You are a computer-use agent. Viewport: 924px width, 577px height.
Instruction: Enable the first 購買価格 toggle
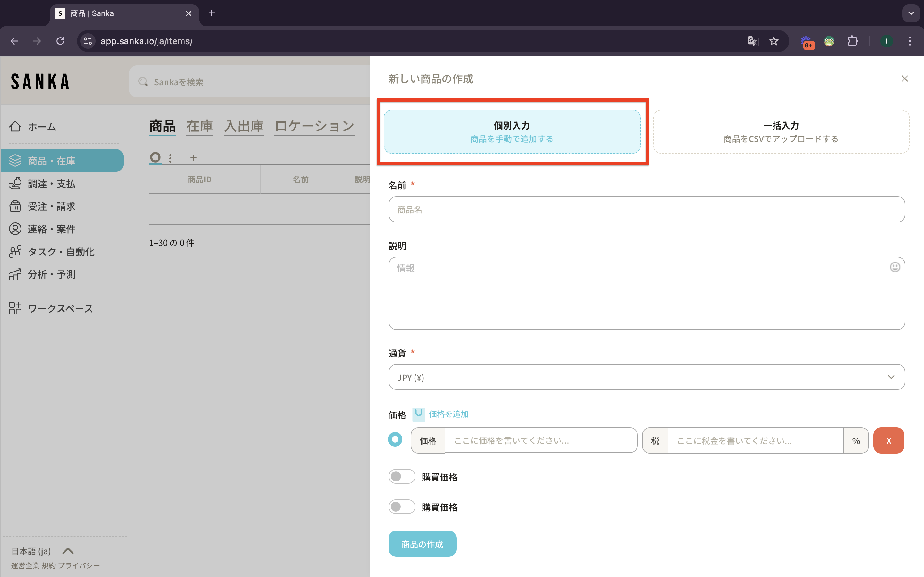402,476
